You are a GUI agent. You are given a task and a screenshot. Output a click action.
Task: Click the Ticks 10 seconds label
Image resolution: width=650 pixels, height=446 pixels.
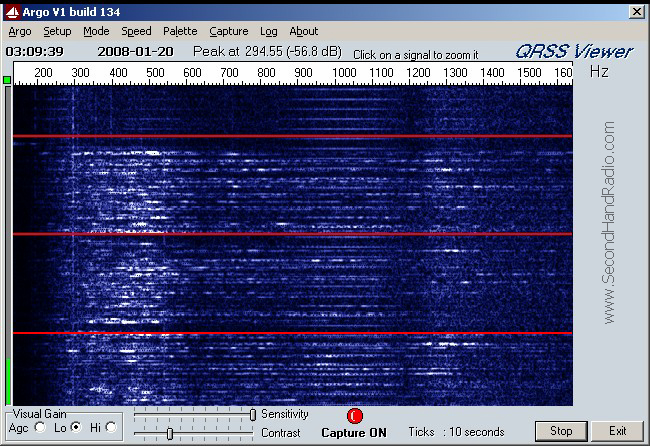click(x=456, y=432)
